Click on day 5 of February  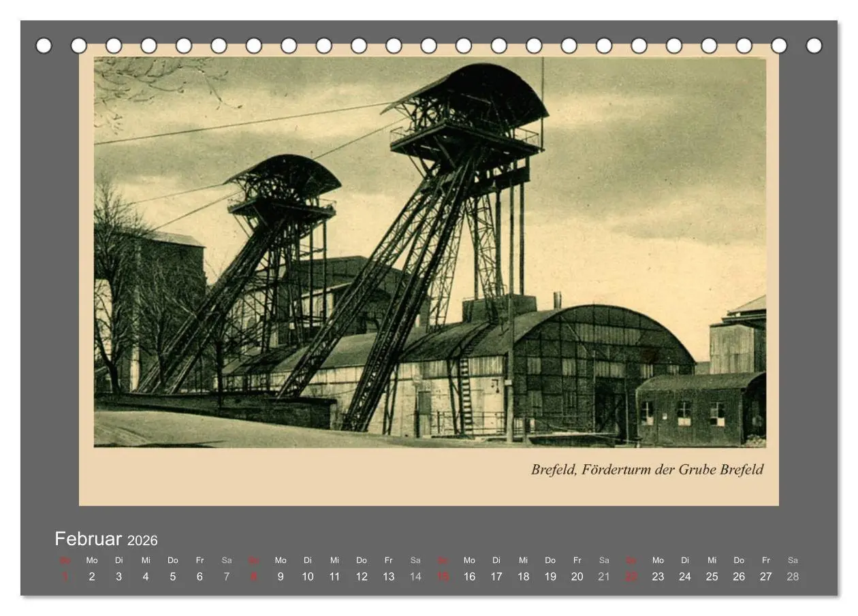click(173, 577)
